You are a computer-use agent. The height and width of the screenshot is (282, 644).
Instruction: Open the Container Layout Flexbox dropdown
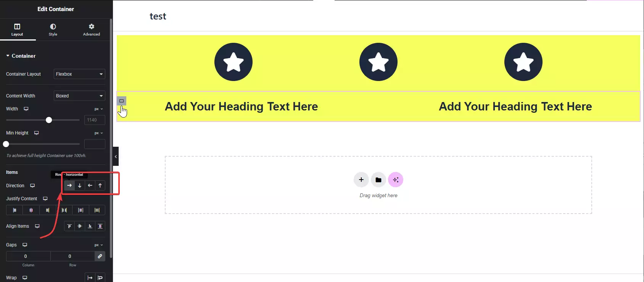pos(79,74)
